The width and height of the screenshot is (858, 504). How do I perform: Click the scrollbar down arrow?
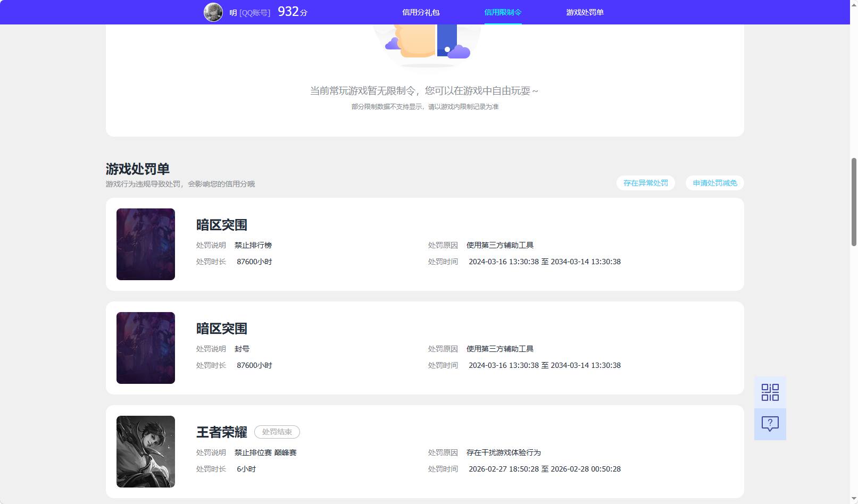point(853,499)
